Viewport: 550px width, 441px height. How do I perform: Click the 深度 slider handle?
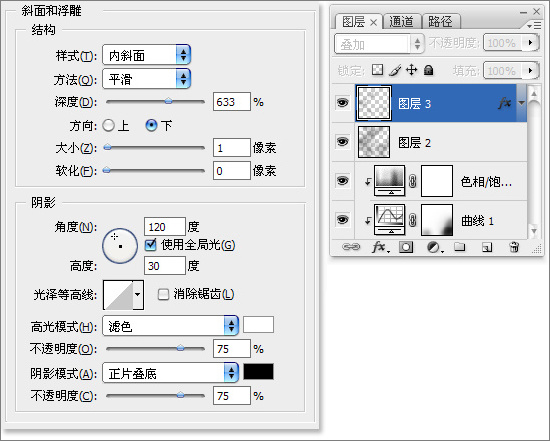[169, 101]
